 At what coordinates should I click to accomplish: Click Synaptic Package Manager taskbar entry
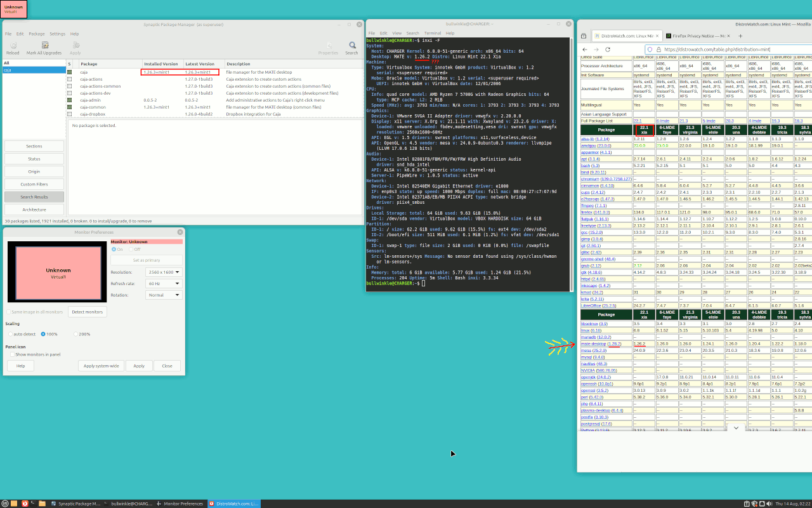pos(75,504)
